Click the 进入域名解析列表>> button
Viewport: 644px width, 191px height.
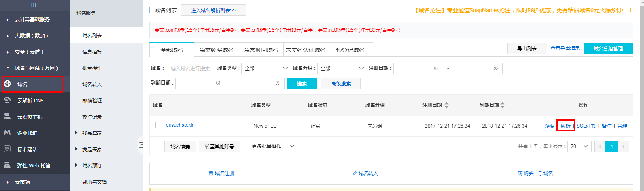click(213, 10)
